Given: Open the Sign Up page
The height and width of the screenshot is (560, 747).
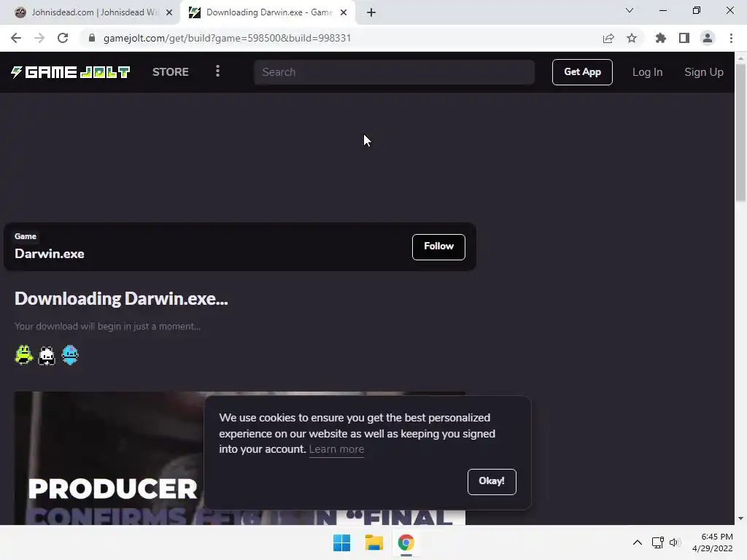Looking at the screenshot, I should click(704, 72).
